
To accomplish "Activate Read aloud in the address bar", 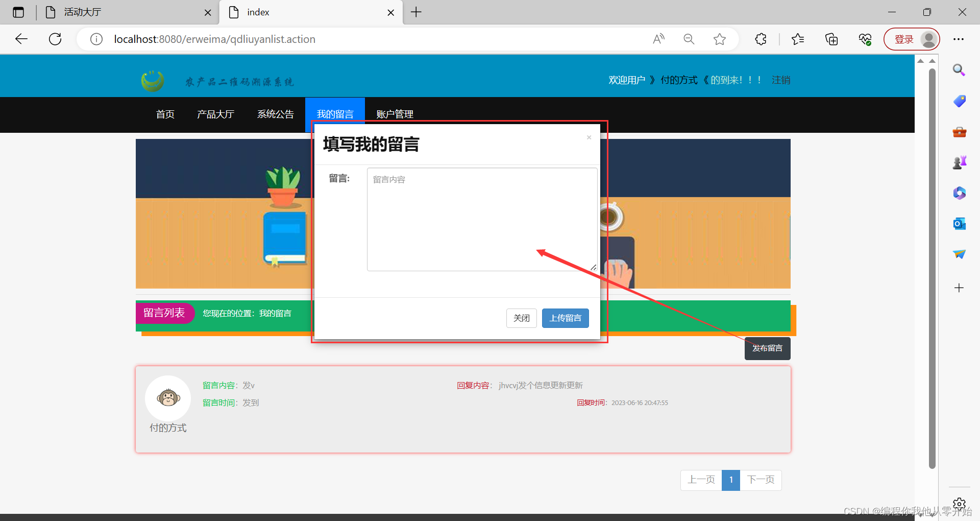I will (x=658, y=39).
